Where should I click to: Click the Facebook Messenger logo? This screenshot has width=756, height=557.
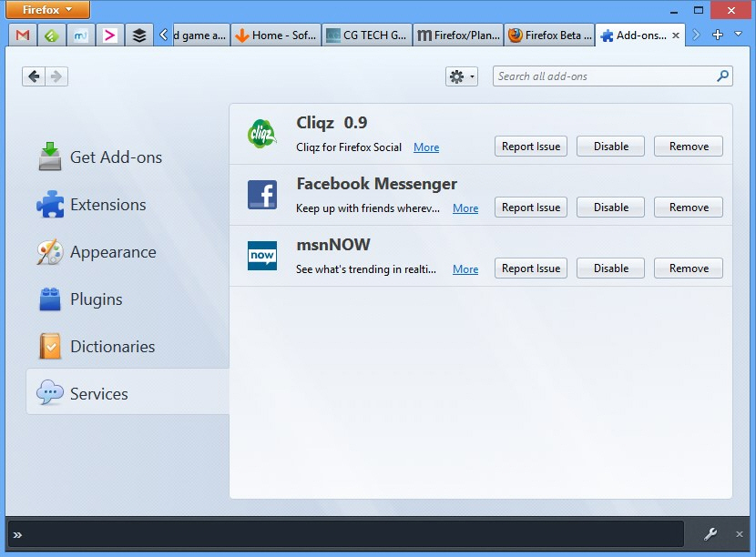tap(261, 195)
